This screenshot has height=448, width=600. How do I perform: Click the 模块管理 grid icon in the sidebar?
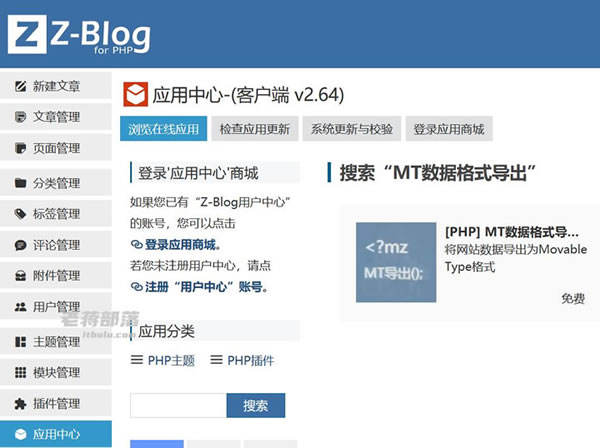tap(20, 372)
